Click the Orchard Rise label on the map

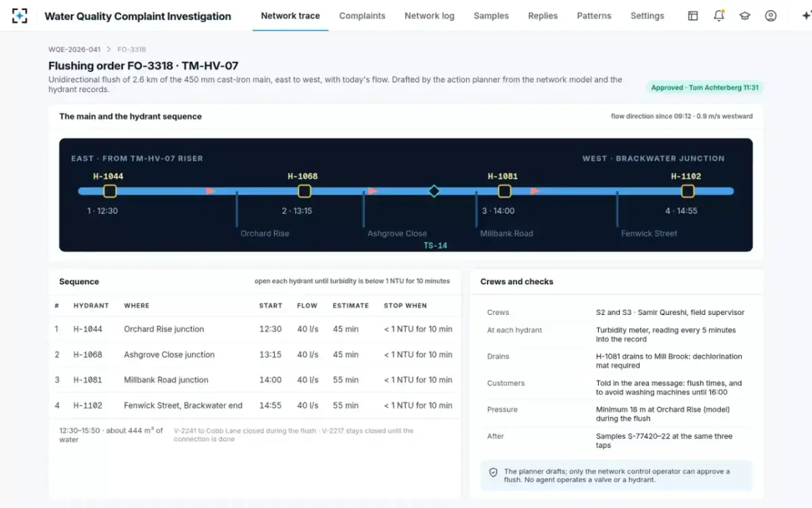pos(265,234)
